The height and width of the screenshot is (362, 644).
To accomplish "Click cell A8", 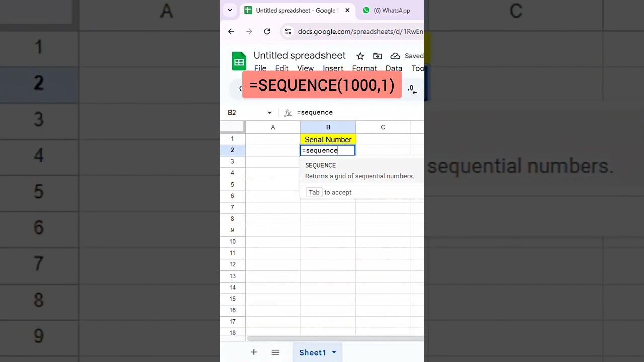I will pos(273,219).
